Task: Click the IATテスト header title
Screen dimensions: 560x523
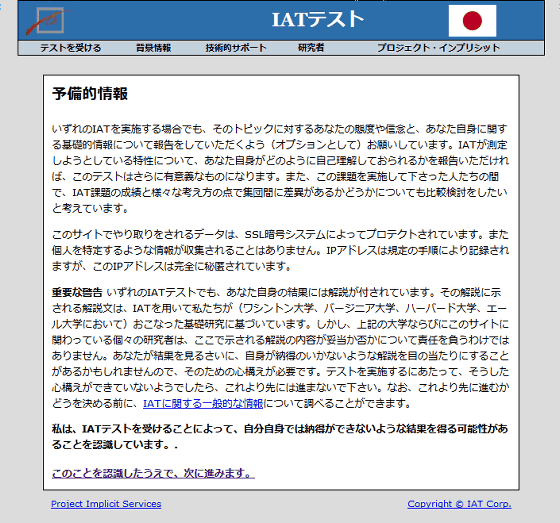Action: coord(318,19)
